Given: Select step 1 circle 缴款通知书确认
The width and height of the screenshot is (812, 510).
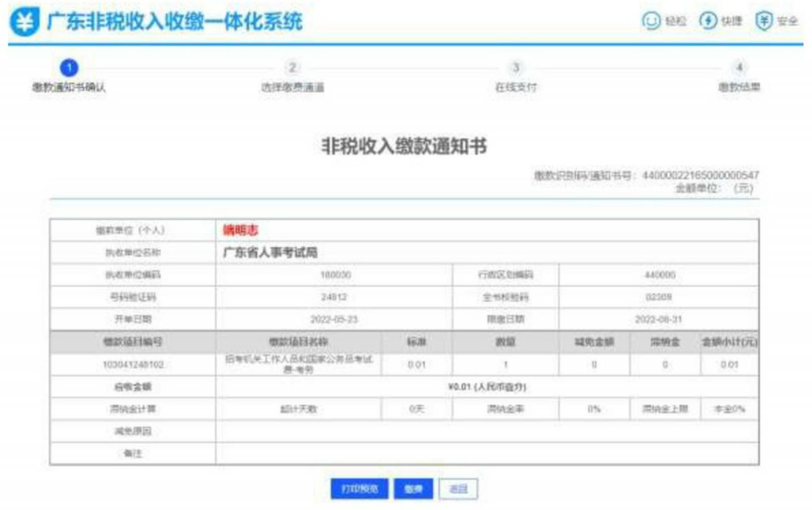Looking at the screenshot, I should [x=69, y=68].
